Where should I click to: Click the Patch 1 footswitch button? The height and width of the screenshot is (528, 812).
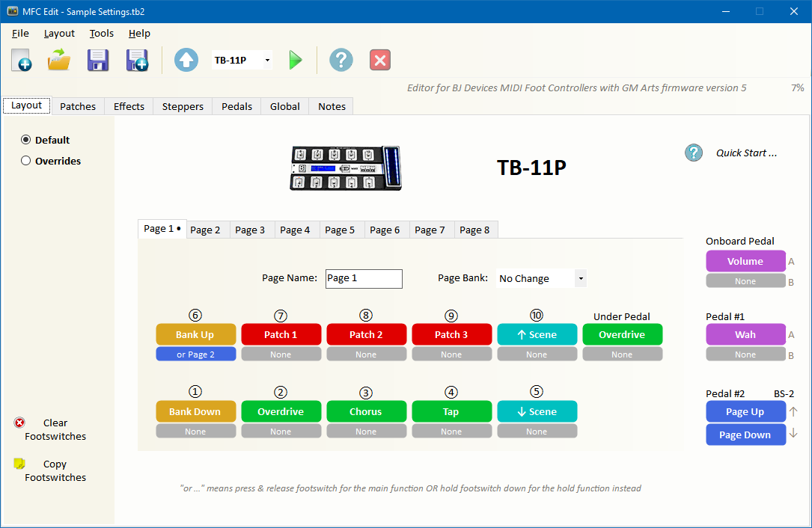tap(281, 334)
